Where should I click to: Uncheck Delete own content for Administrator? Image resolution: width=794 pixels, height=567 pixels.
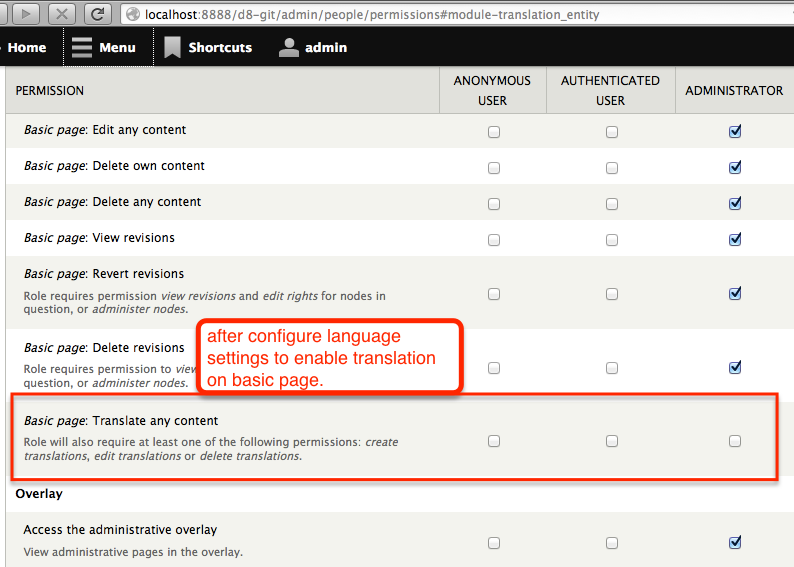coord(735,168)
